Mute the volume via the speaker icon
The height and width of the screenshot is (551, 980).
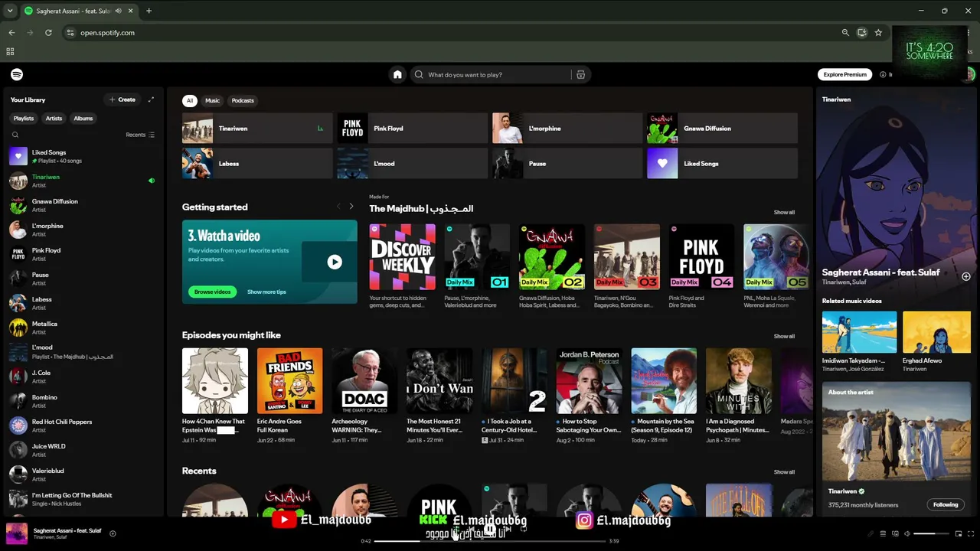[x=907, y=533]
